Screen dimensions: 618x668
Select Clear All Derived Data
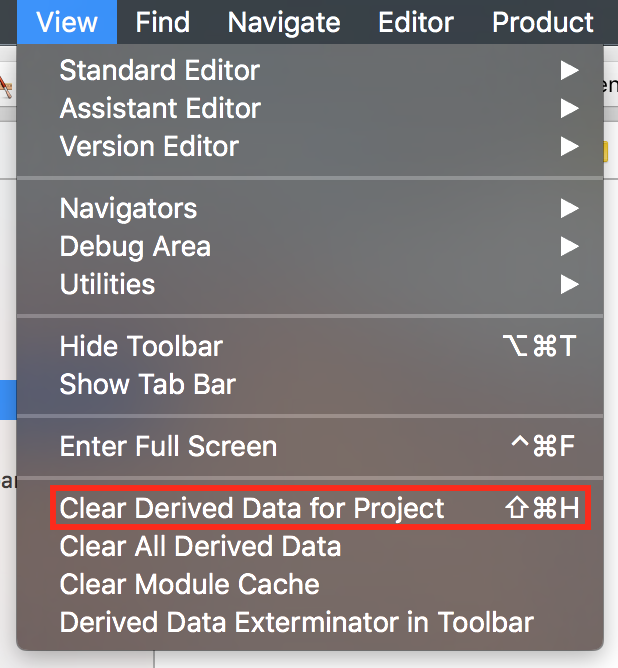(200, 546)
